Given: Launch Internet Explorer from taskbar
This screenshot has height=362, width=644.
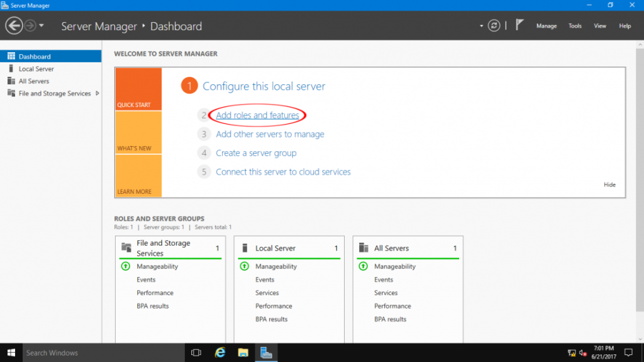Looking at the screenshot, I should 219,353.
